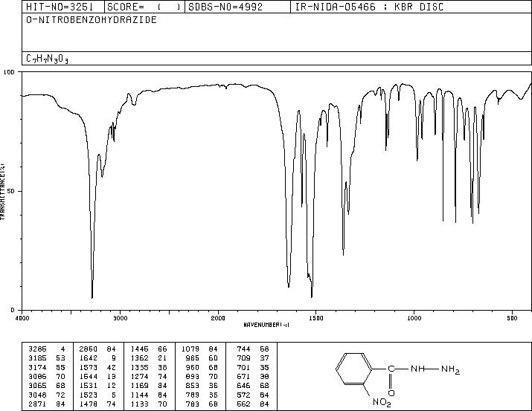Viewport: 532px width, 411px height.
Task: Select peak table entry 1523
Action: (x=89, y=395)
